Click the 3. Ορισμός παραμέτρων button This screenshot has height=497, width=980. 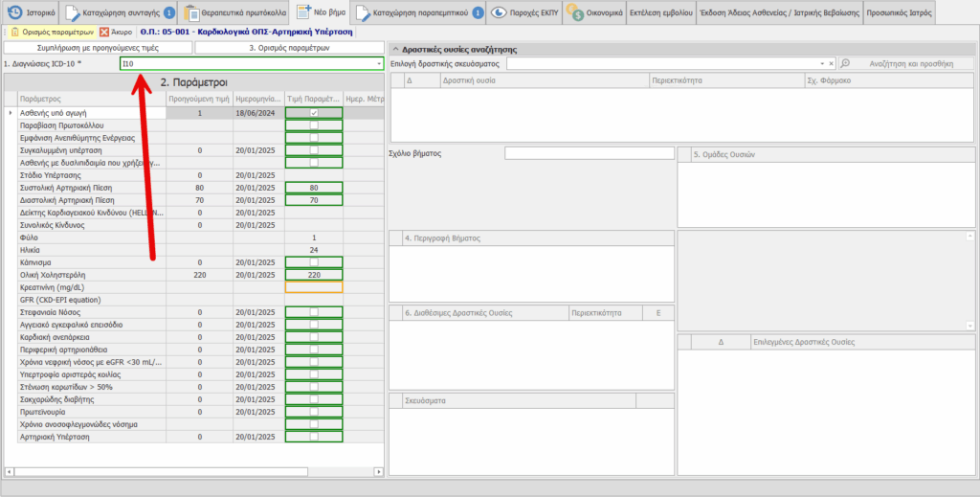(289, 47)
